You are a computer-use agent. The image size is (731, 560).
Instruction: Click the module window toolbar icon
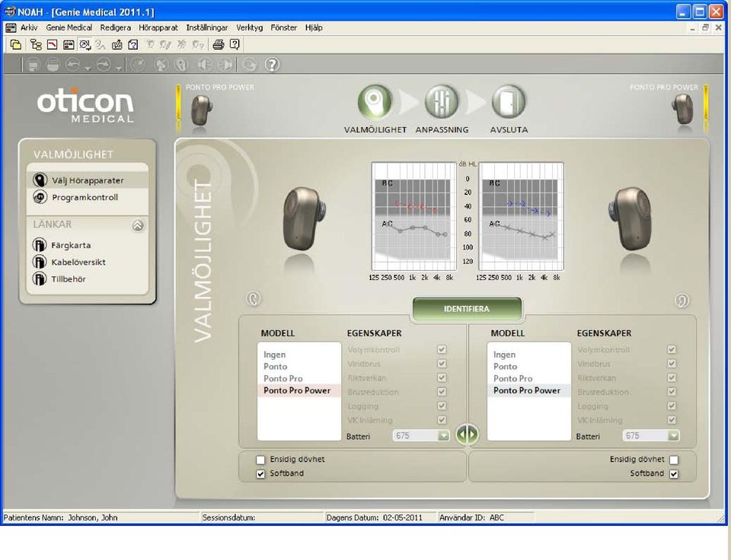click(69, 45)
